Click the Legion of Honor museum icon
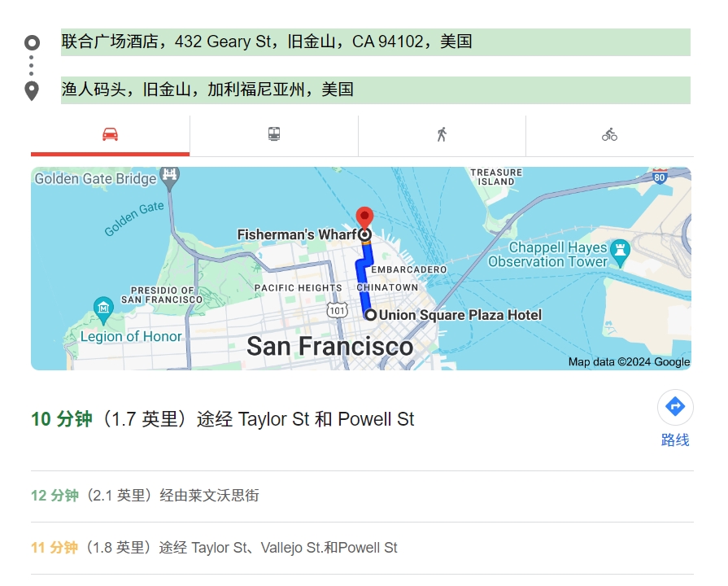Screen dimensions: 728x586 click(x=103, y=308)
